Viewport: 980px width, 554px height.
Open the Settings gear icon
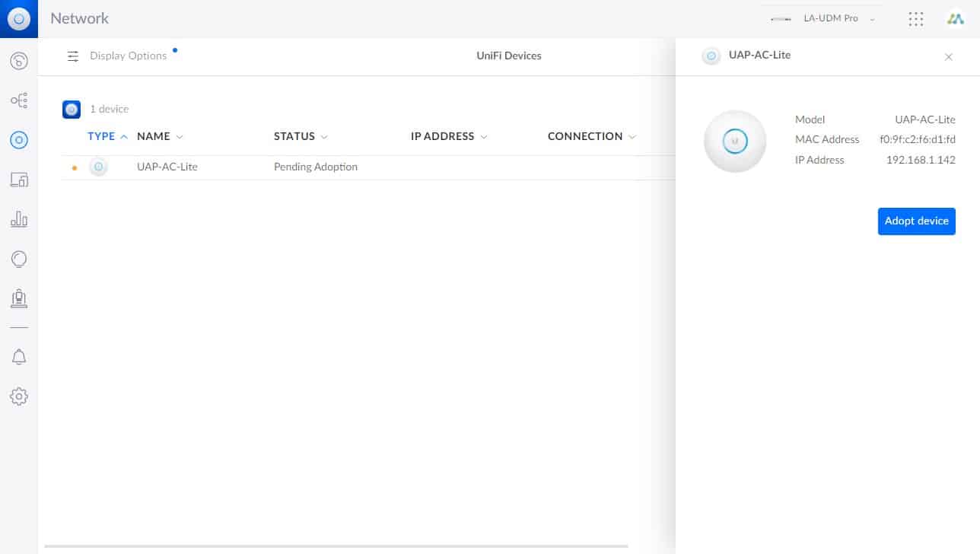(x=19, y=396)
